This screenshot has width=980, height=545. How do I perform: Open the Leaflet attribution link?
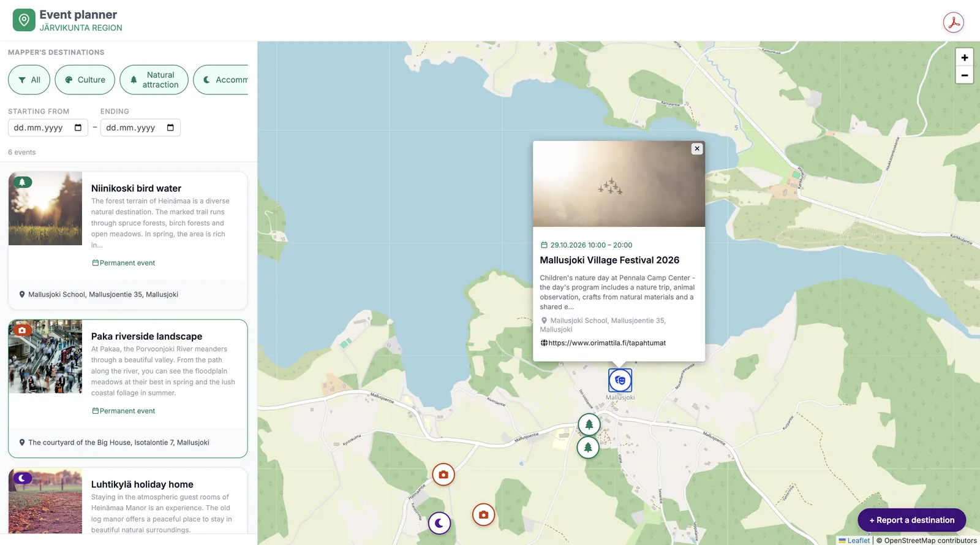coord(858,540)
